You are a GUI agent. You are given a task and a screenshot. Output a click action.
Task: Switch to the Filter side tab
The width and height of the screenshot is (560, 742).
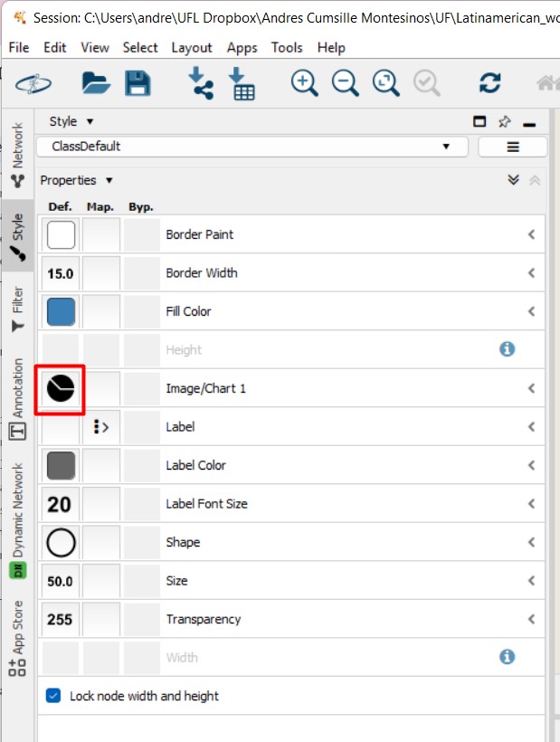[x=17, y=309]
